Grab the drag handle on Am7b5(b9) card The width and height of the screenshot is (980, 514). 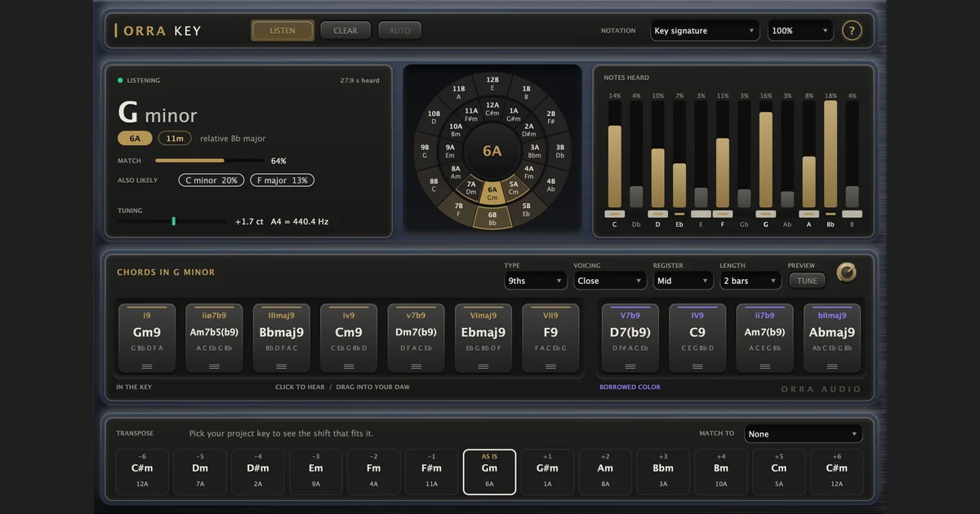coord(214,366)
